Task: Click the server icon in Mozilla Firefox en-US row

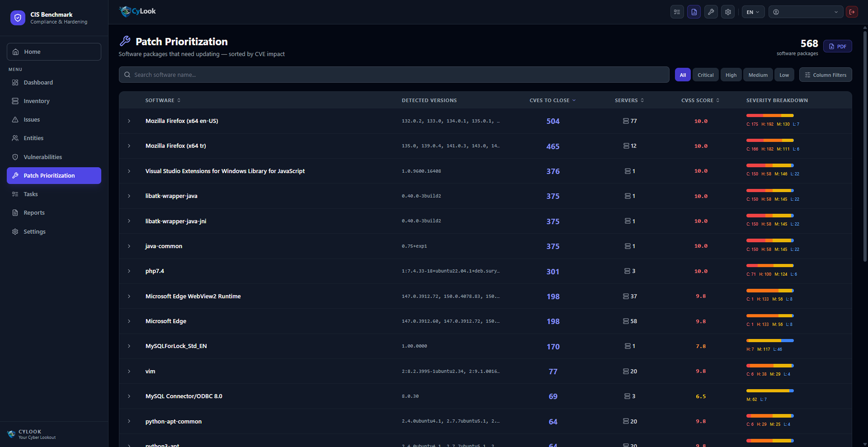Action: tap(626, 121)
